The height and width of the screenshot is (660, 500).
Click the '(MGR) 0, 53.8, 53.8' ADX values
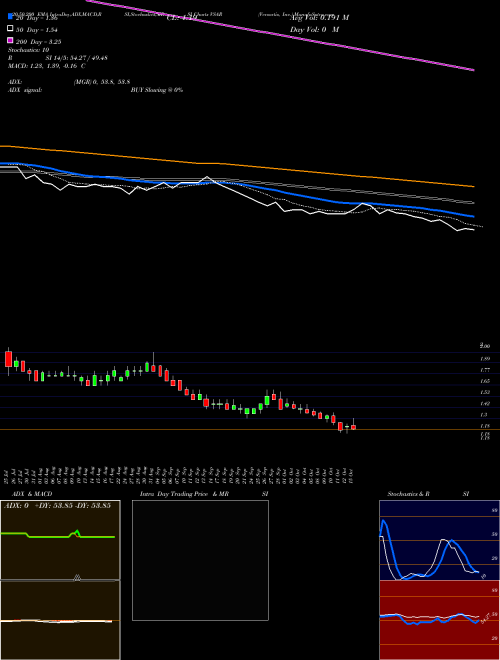101,82
